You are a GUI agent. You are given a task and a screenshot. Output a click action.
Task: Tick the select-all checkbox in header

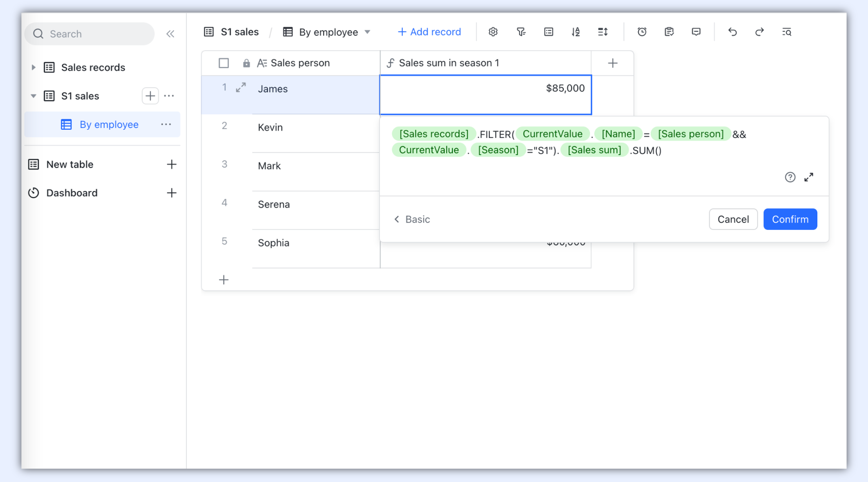[x=224, y=63]
